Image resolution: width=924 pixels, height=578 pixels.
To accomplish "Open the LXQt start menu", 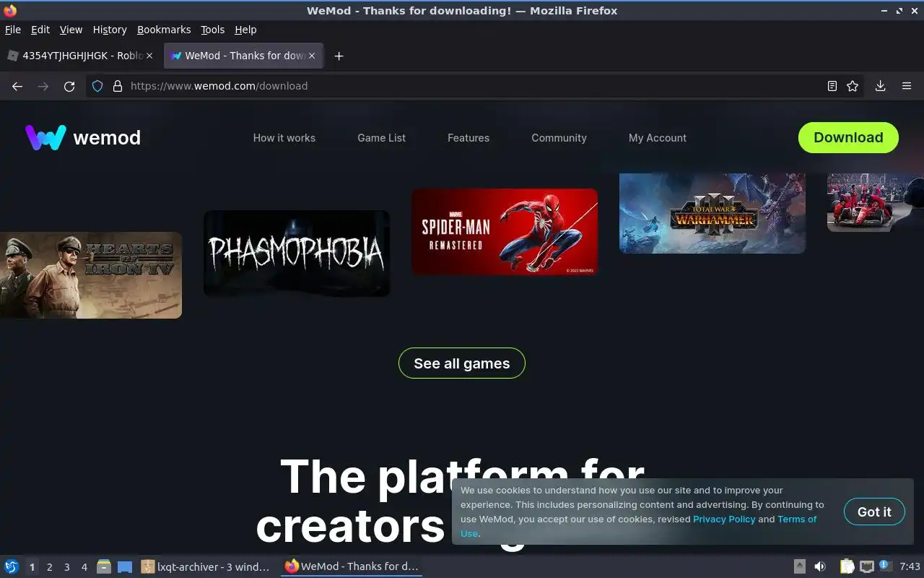I will [11, 566].
